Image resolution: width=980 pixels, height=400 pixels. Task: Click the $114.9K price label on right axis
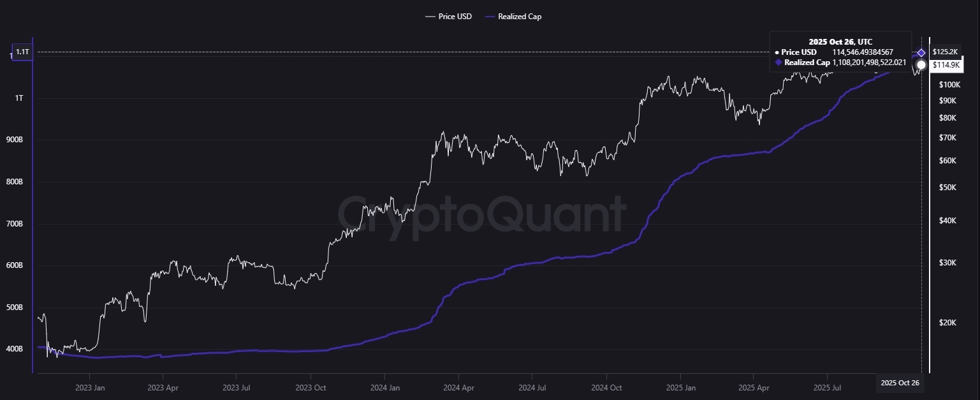pyautogui.click(x=944, y=65)
